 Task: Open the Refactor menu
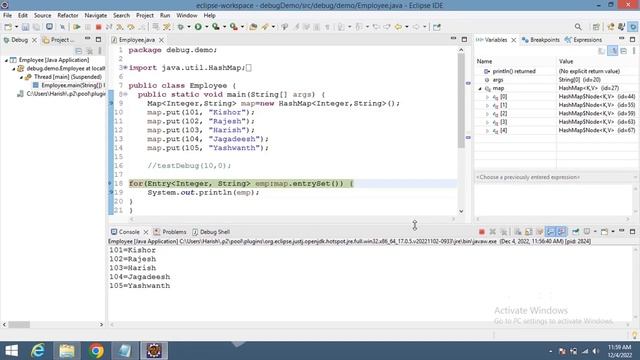(x=68, y=16)
